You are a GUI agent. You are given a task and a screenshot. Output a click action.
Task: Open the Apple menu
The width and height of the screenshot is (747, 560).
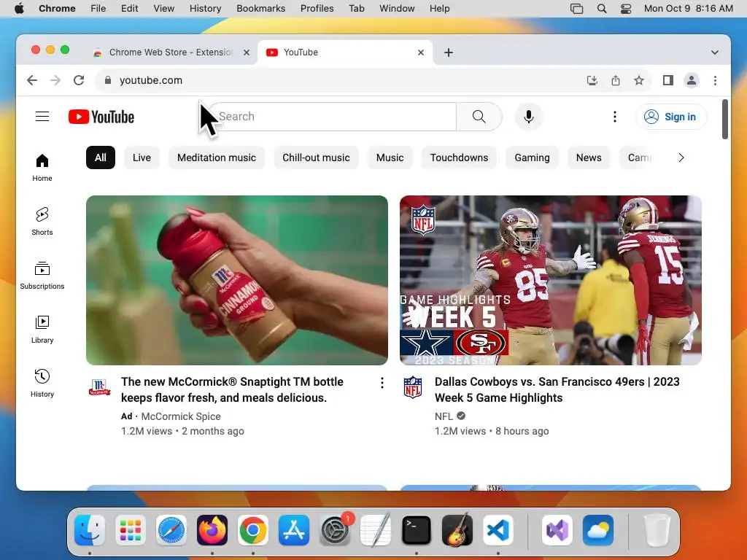(19, 9)
